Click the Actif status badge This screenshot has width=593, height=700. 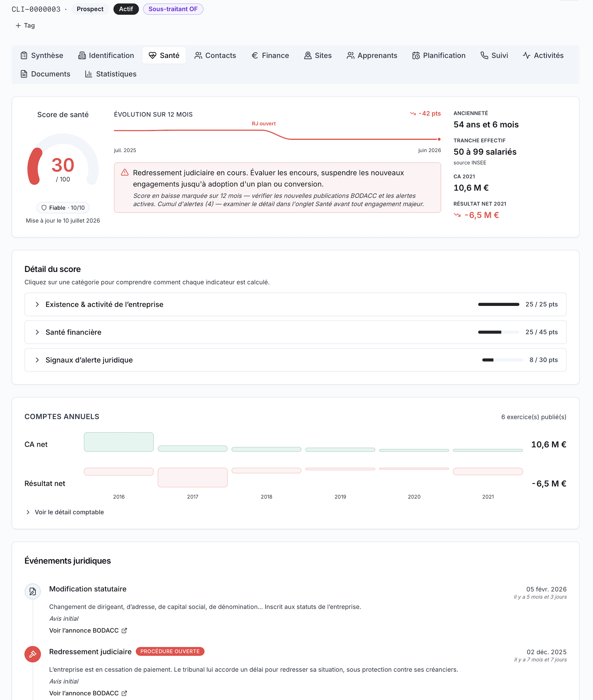(126, 9)
